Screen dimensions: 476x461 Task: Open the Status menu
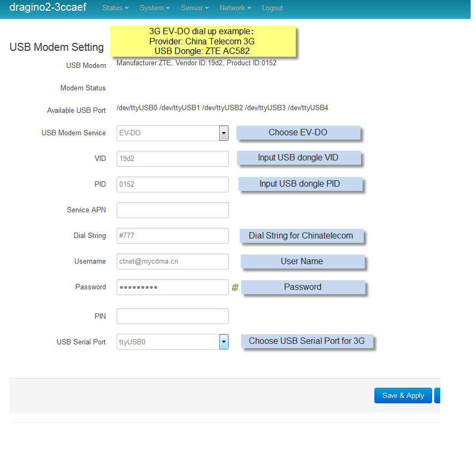(x=115, y=8)
